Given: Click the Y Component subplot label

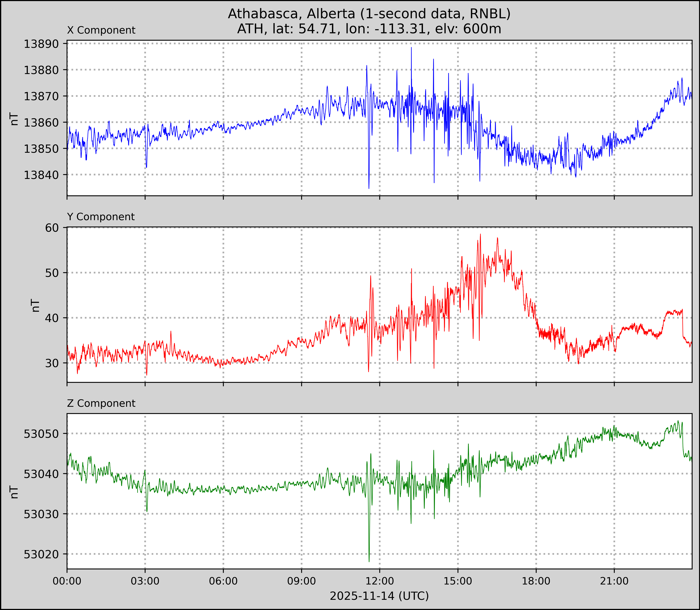Looking at the screenshot, I should (x=101, y=217).
